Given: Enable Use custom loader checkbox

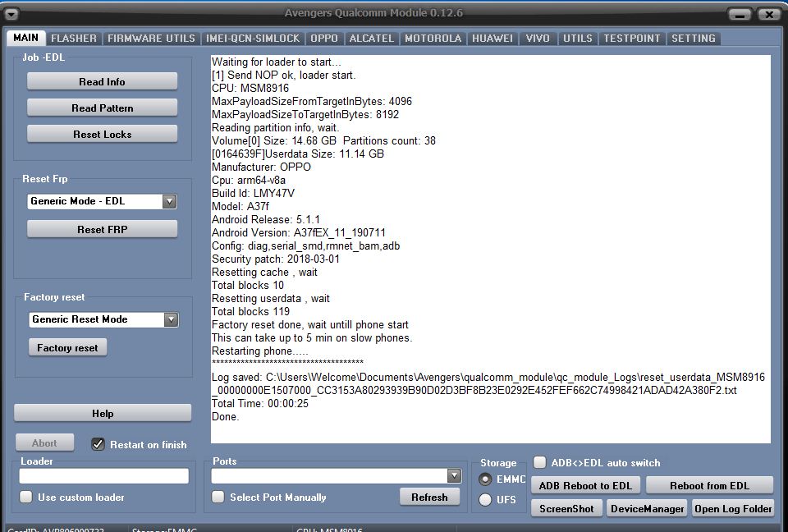Looking at the screenshot, I should (25, 497).
